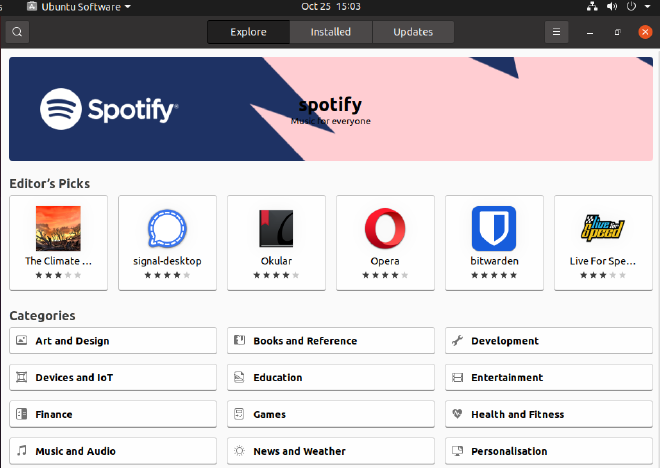Browse the Finance category
This screenshot has width=660, height=468.
point(113,414)
